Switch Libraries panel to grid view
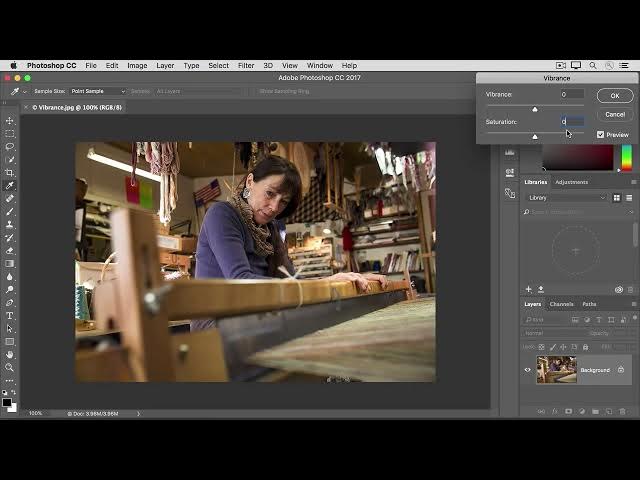The height and width of the screenshot is (480, 640). (617, 198)
